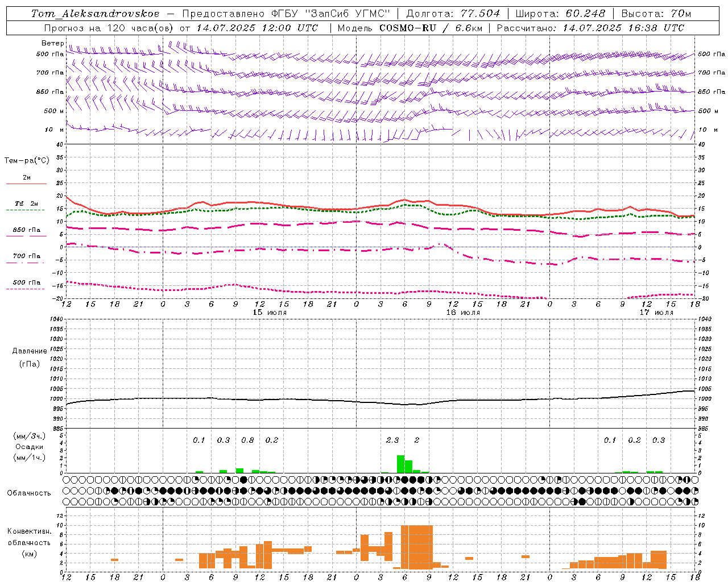The width and height of the screenshot is (728, 582).
Task: Click temperature legend entry 500 гПа
Action: [x=27, y=282]
